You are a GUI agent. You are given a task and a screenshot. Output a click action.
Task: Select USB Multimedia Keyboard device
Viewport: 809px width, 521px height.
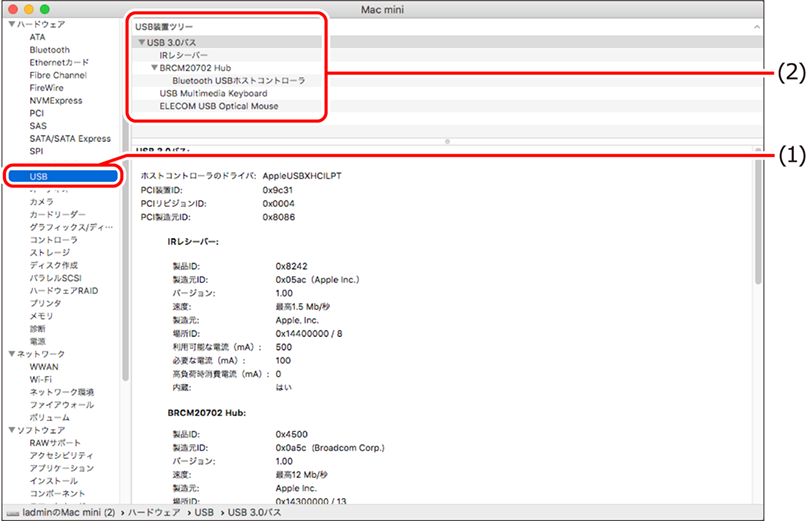(x=213, y=93)
